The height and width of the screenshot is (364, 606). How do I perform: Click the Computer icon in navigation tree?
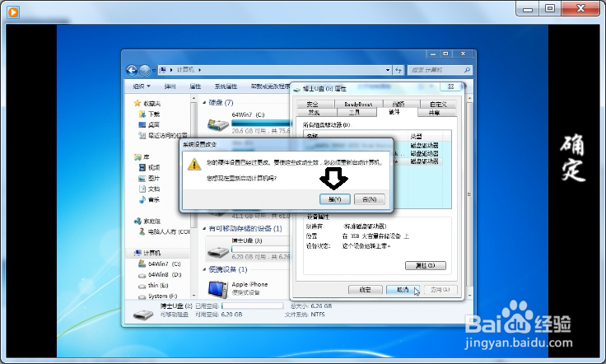tap(138, 253)
